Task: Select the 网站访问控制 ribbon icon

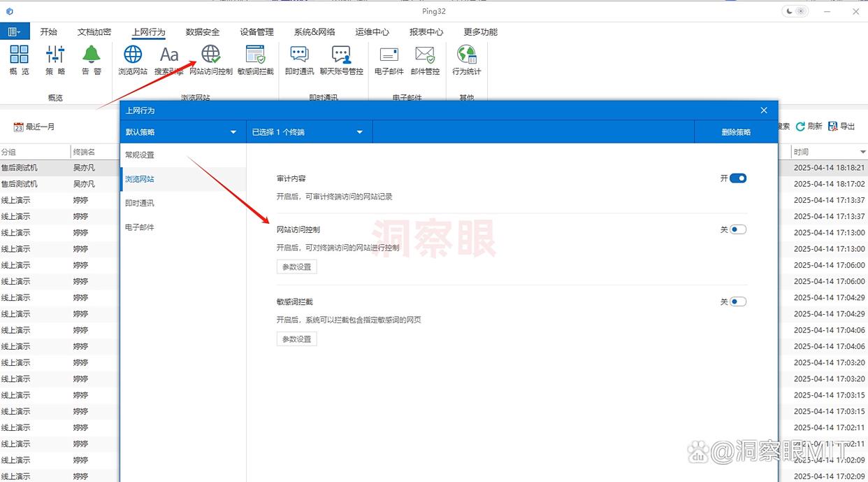Action: coord(211,59)
